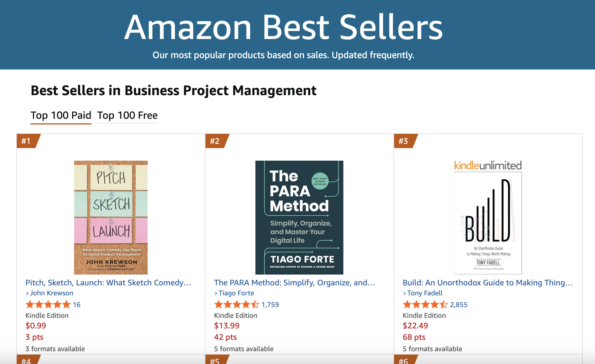Click the $22.49 price for Build
595x364 pixels.
click(x=415, y=326)
